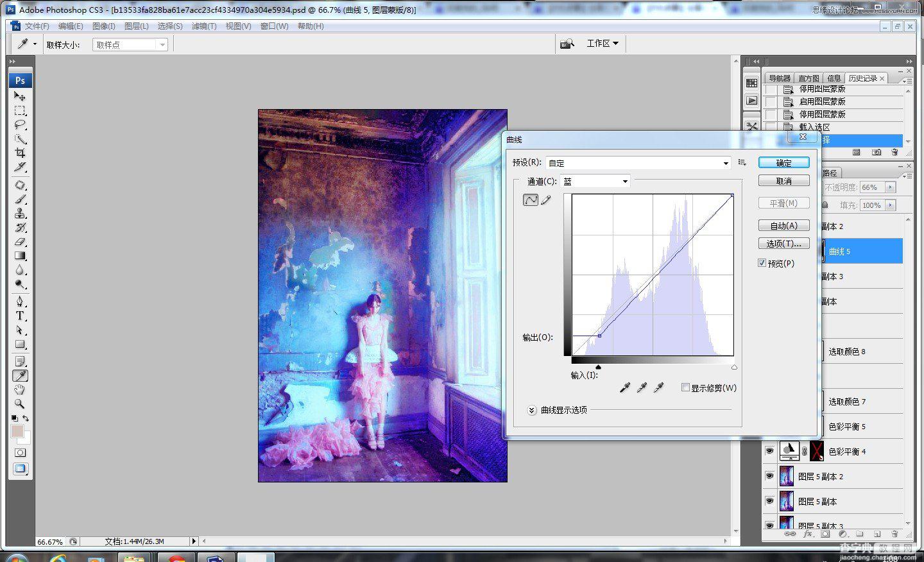Switch to the 路径 tab
924x562 pixels.
830,173
